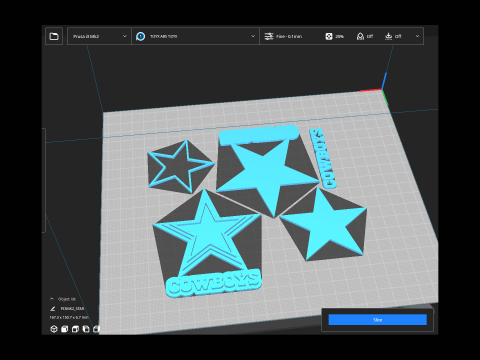The image size is (480, 360).
Task: Select the right side view cube icon
Action: tap(96, 329)
